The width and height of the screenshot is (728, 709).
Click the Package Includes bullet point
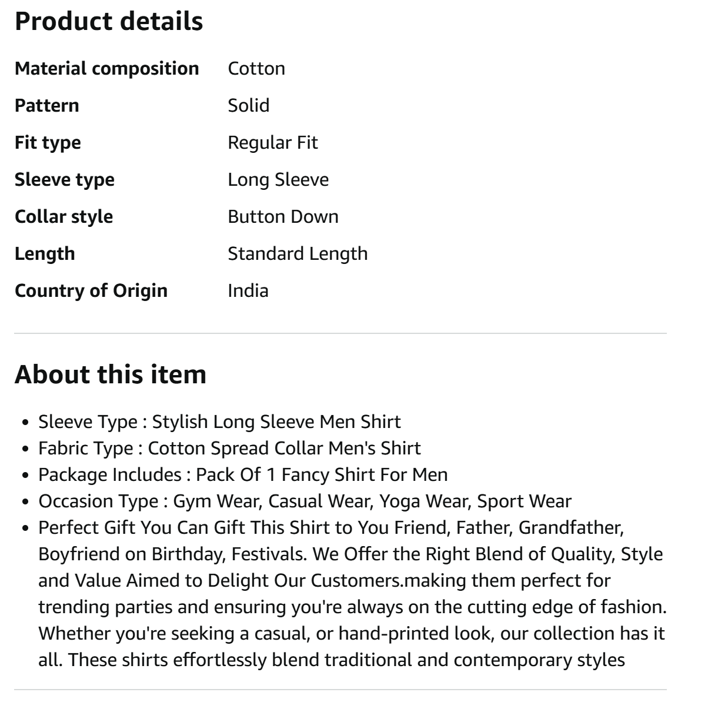(243, 474)
